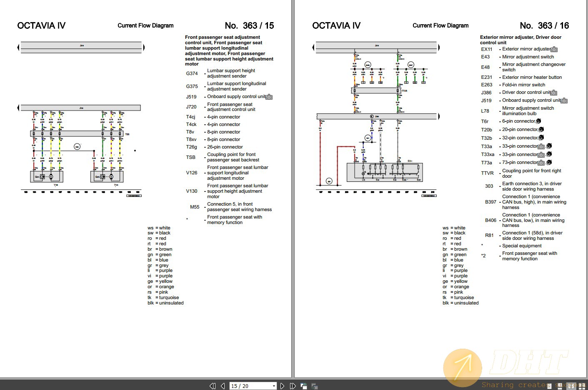The height and width of the screenshot is (390, 588).
Task: Select TTVR coupling point front right door entry
Action: click(x=521, y=174)
